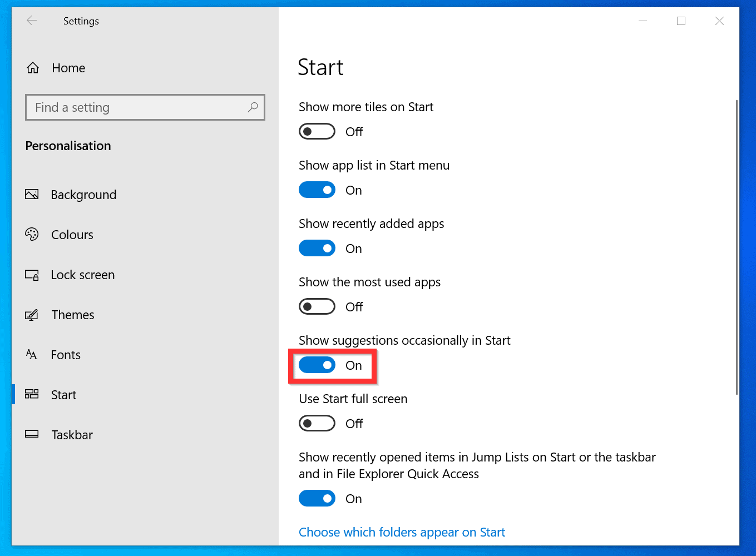Click the back arrow icon in Settings
Screen dimensions: 756x556
32,21
